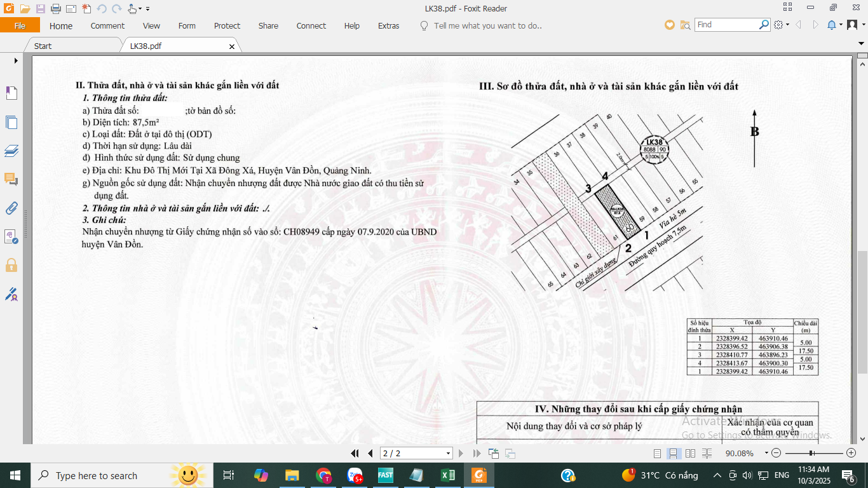Click the Open folder icon in toolbar
This screenshot has height=488, width=868.
(25, 9)
